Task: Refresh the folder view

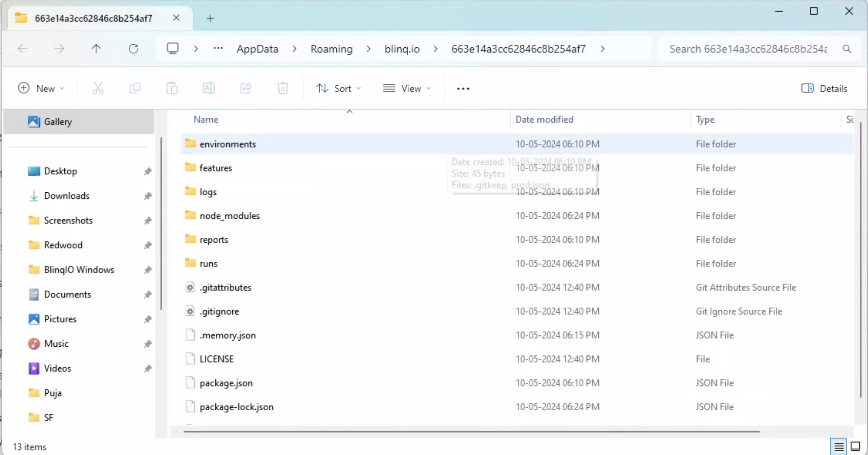Action: (x=133, y=48)
